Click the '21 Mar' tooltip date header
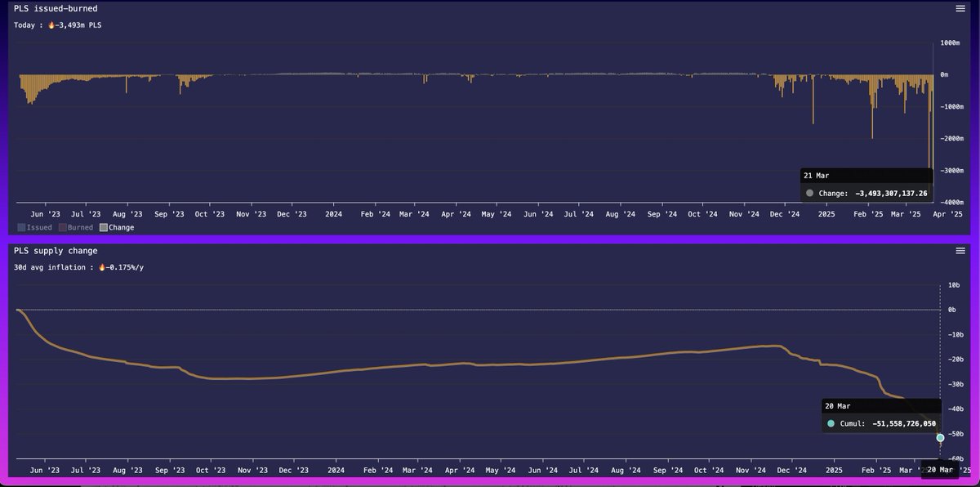The width and height of the screenshot is (980, 487). click(816, 175)
